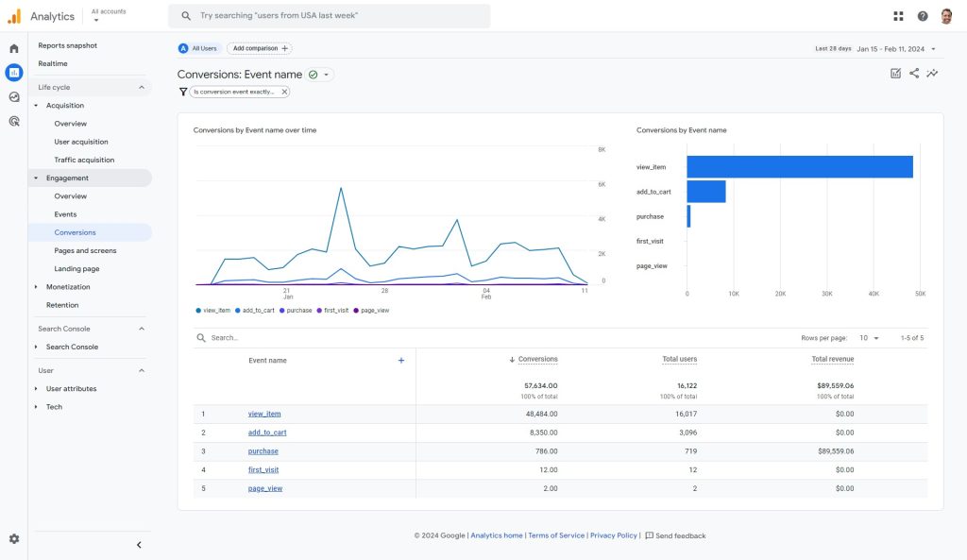967x560 pixels.
Task: Click the Send feedback link
Action: (675, 535)
